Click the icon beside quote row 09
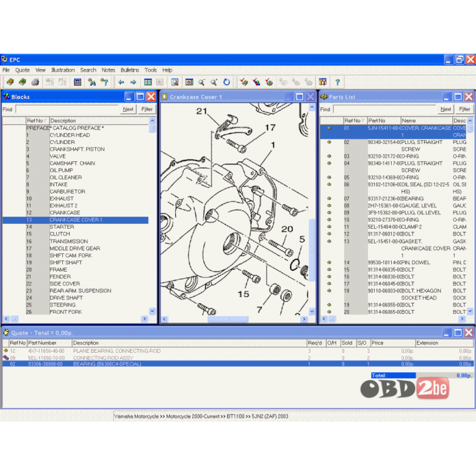The width and height of the screenshot is (476, 476). coord(5,358)
